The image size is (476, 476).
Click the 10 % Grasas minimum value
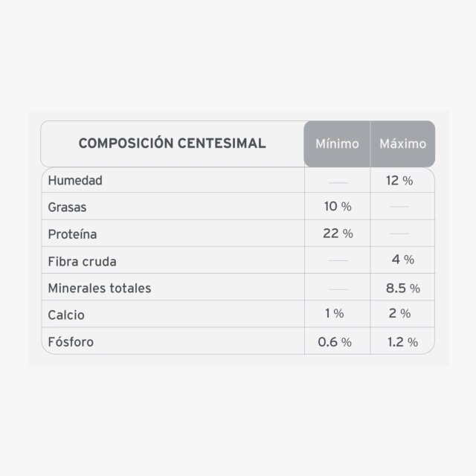(338, 207)
